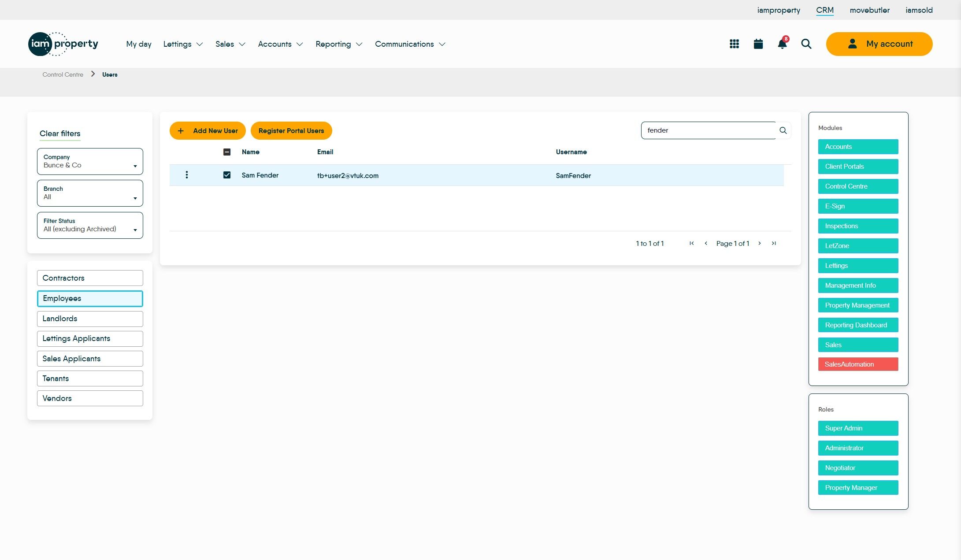The width and height of the screenshot is (961, 560).
Task: Open the Company dropdown
Action: click(x=90, y=161)
